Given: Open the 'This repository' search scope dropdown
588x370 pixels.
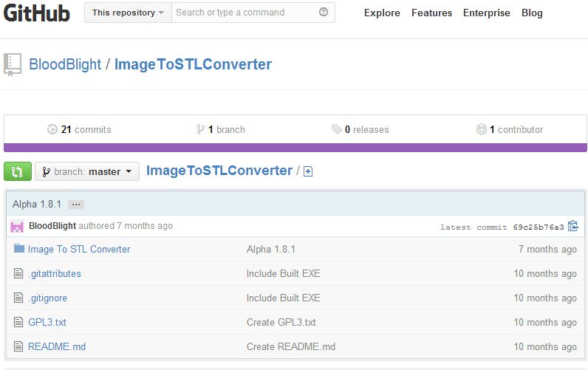Looking at the screenshot, I should point(129,13).
